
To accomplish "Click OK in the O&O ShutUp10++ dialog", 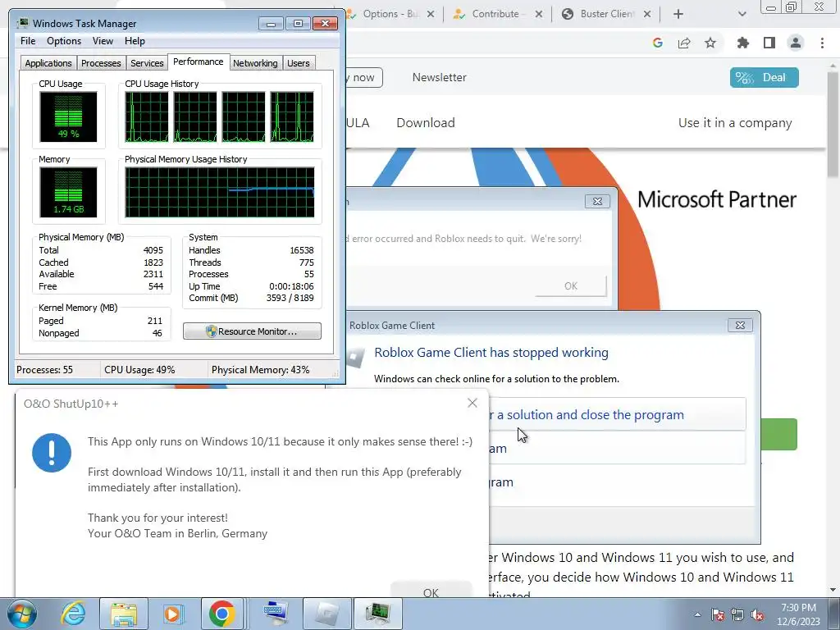I will (x=431, y=591).
